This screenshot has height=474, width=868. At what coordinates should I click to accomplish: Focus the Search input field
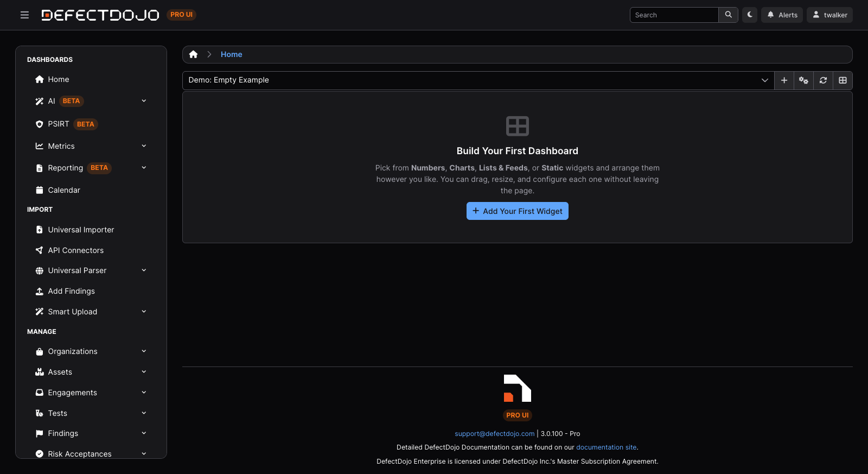tap(674, 15)
